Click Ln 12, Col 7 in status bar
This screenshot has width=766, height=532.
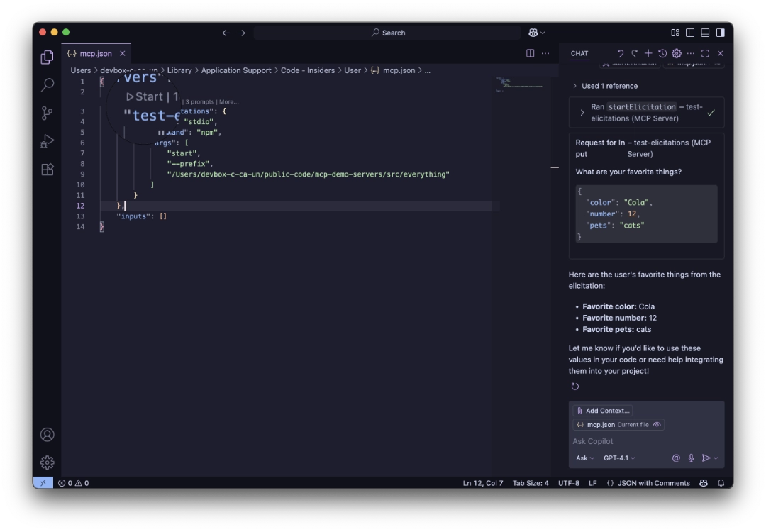[x=483, y=482]
